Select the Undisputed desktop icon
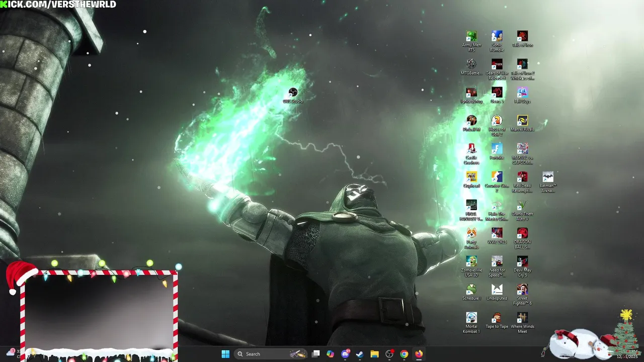 [497, 292]
